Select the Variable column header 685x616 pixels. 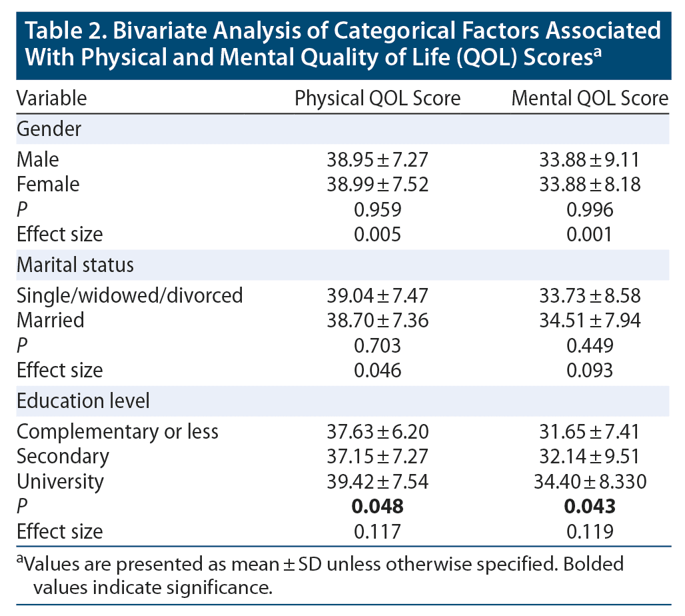pos(51,99)
